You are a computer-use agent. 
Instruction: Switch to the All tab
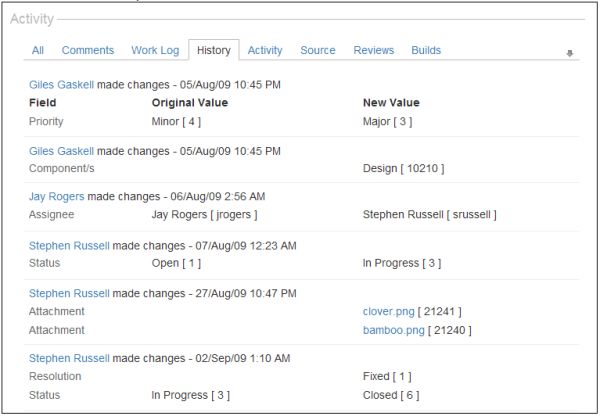38,50
